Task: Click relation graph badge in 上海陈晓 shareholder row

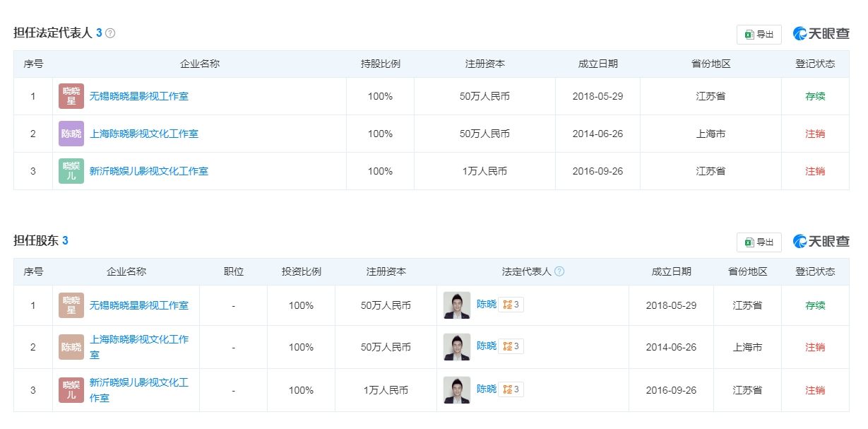Action: tap(511, 346)
